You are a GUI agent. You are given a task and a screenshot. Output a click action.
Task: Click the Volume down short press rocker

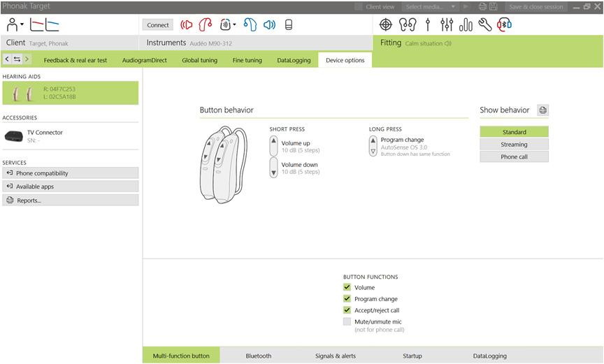click(273, 168)
